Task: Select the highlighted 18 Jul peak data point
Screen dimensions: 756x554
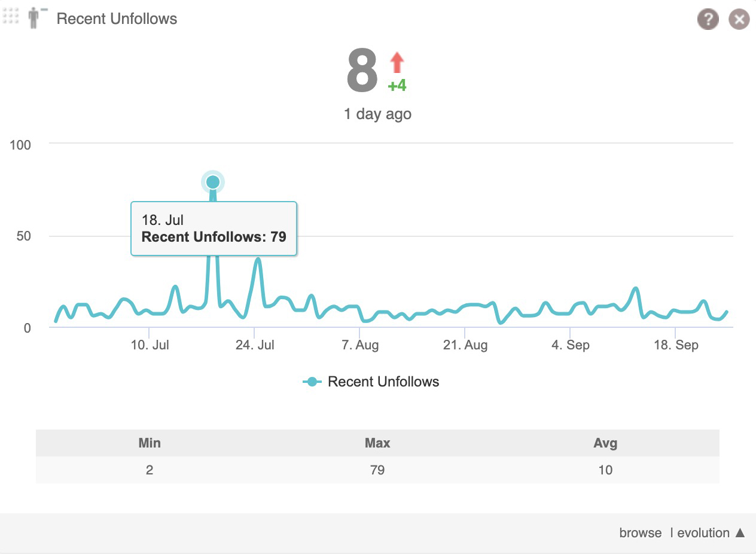Action: tap(212, 182)
